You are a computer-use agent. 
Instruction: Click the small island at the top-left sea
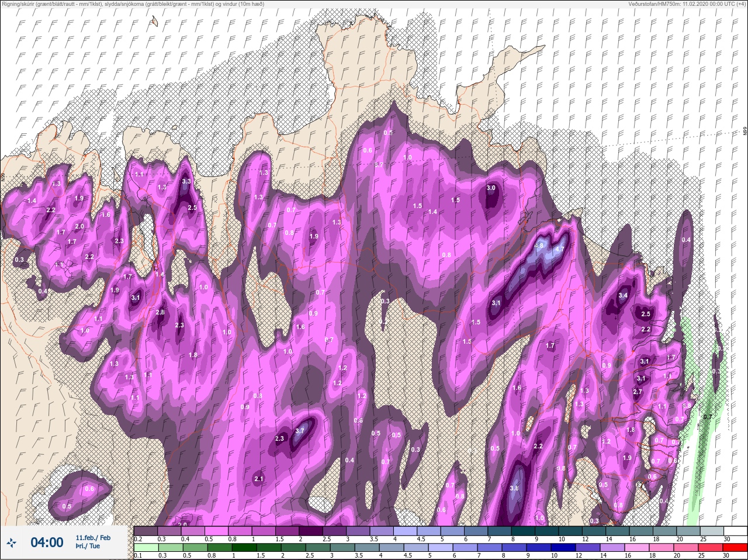coord(154,22)
